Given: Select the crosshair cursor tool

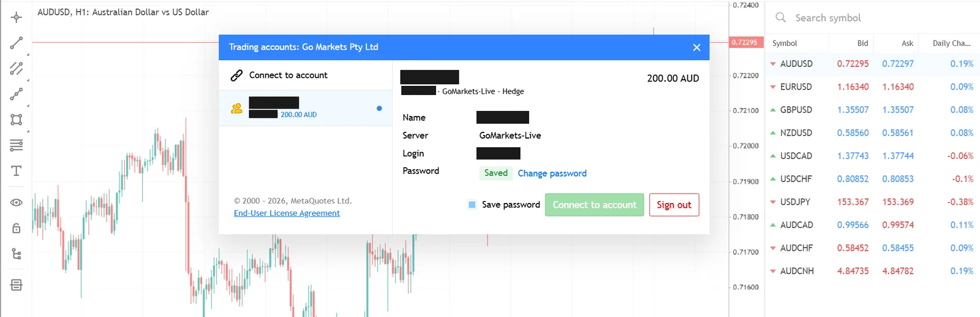Looking at the screenshot, I should (x=17, y=17).
